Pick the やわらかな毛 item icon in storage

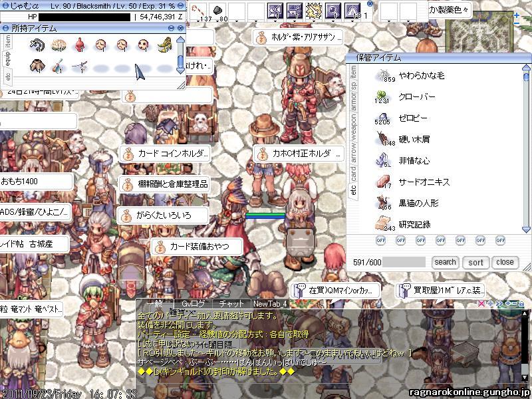[x=384, y=76]
